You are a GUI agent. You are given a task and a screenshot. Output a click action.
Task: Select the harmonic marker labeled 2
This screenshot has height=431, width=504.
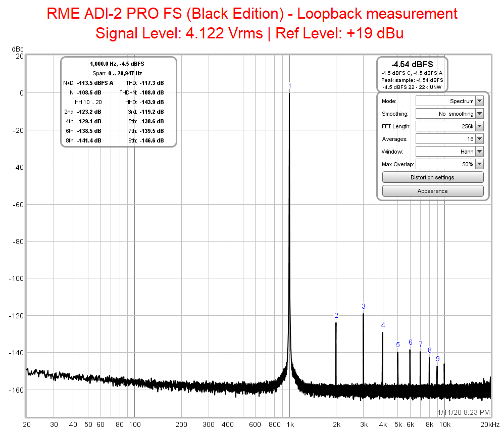[x=336, y=315]
